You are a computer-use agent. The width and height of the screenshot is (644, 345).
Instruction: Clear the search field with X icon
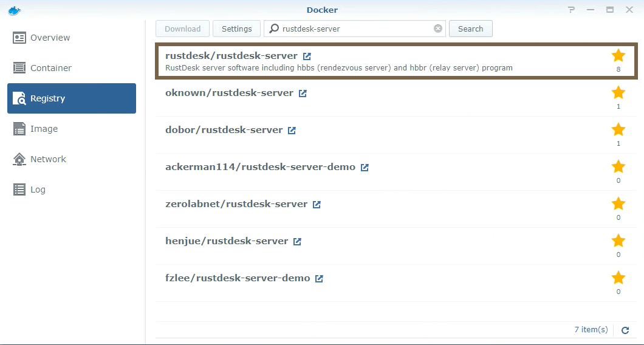click(437, 29)
